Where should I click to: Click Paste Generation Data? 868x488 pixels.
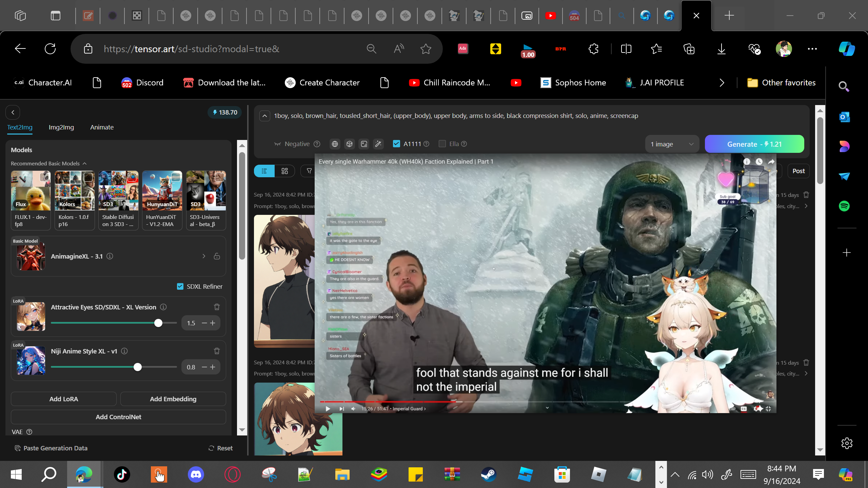click(51, 448)
